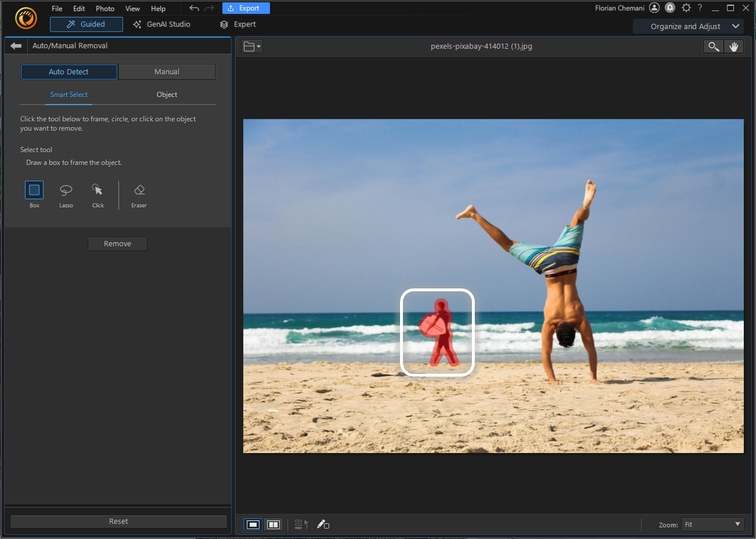This screenshot has width=756, height=539.
Task: Enable Auto Detect mode
Action: pos(69,72)
